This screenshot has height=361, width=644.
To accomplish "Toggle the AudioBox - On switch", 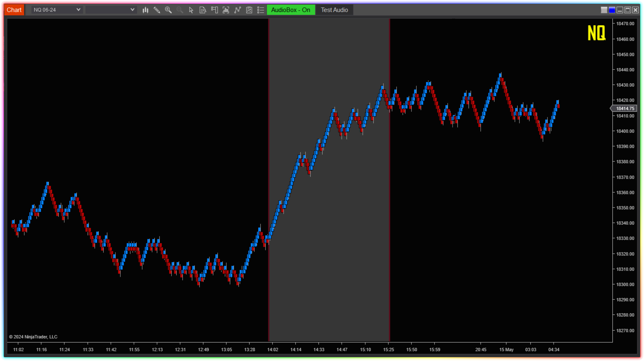I will [x=291, y=10].
